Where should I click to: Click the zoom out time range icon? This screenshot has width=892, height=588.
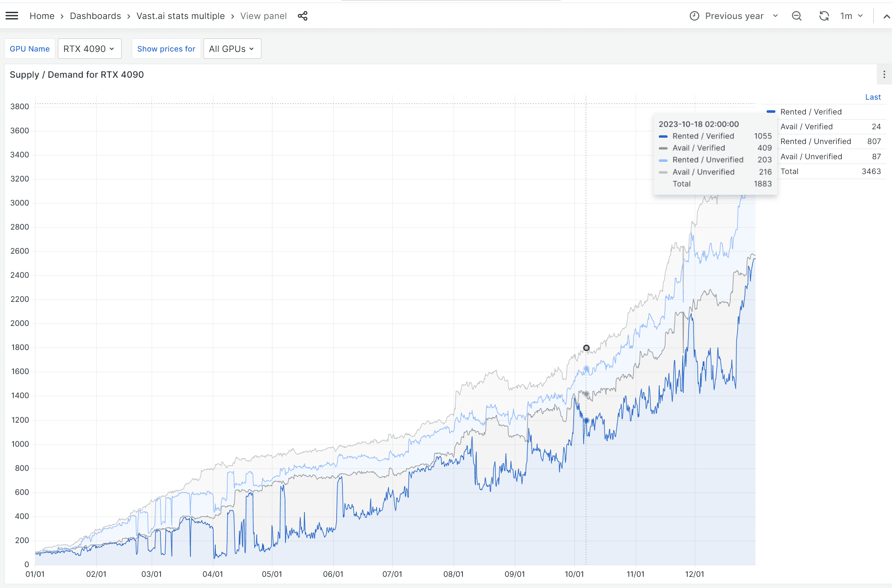[x=797, y=16]
